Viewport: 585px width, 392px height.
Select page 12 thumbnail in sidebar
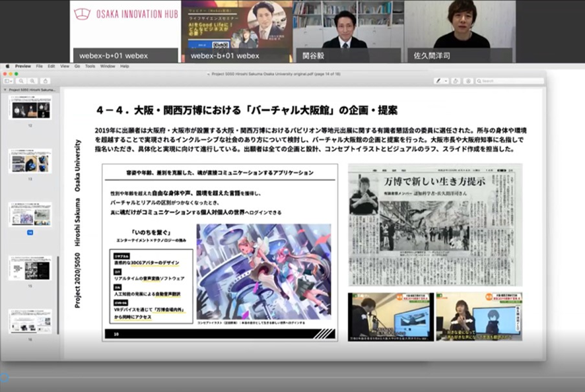30,109
